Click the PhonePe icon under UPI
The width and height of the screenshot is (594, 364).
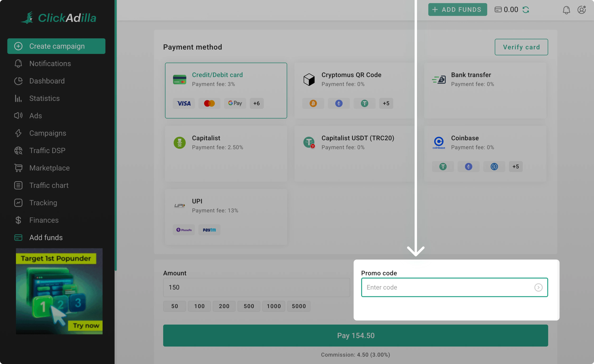coord(184,230)
